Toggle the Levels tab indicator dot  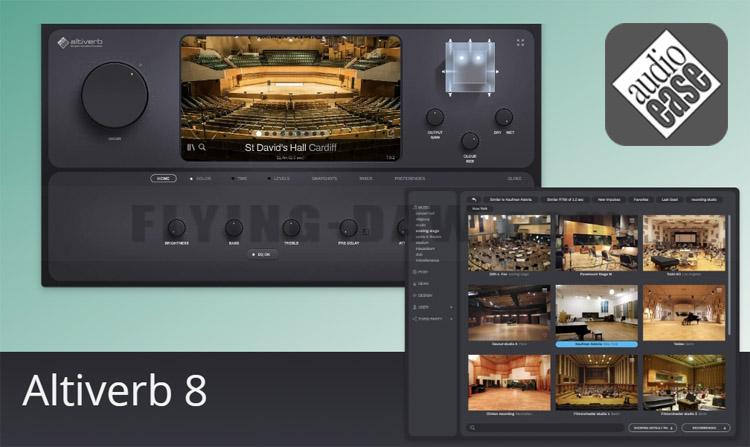(269, 179)
